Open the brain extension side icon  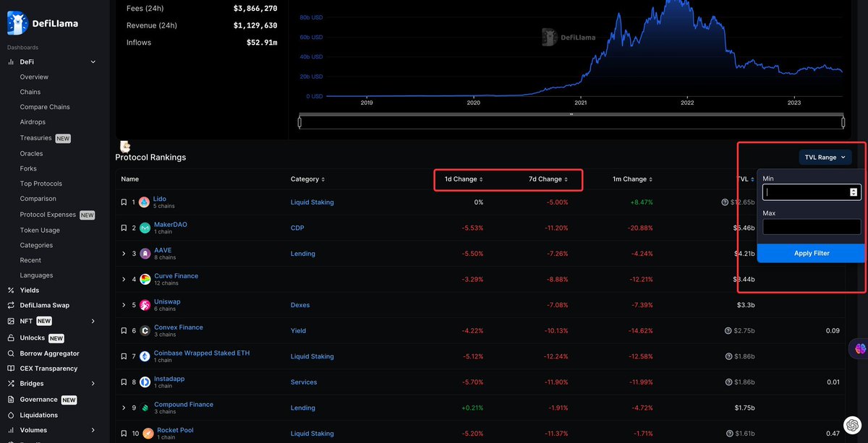coord(860,348)
